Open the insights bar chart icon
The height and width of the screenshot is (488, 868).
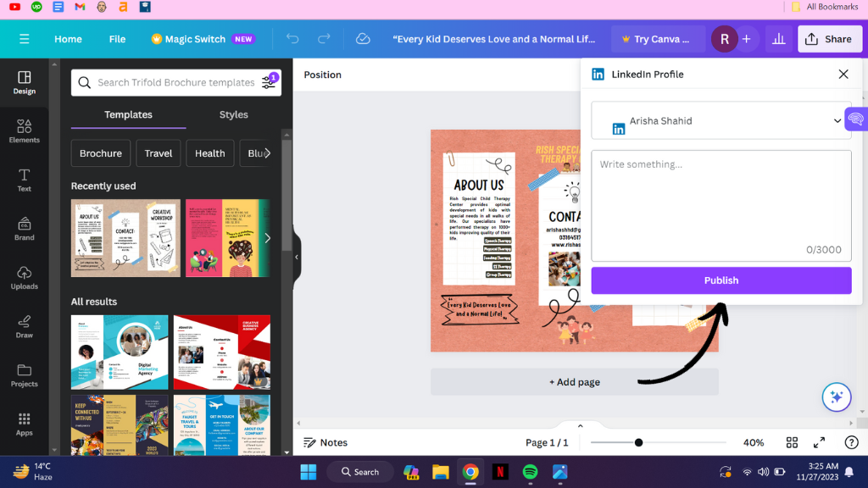click(779, 39)
